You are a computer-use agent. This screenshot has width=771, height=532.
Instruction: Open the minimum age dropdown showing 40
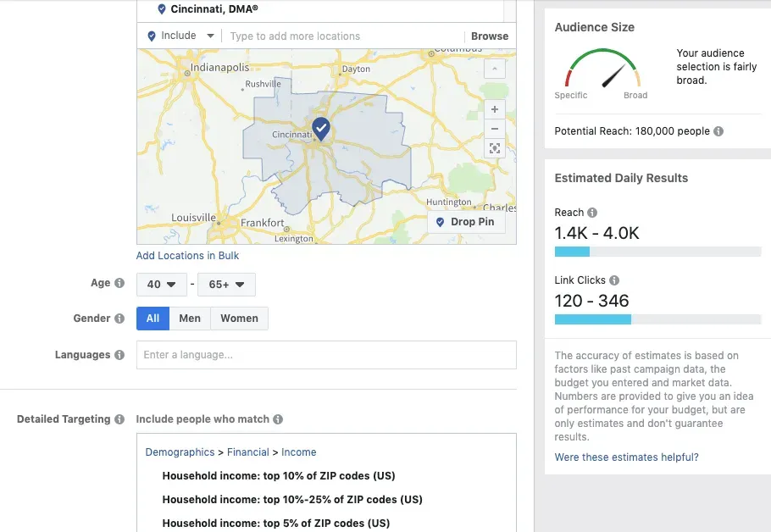pos(161,285)
